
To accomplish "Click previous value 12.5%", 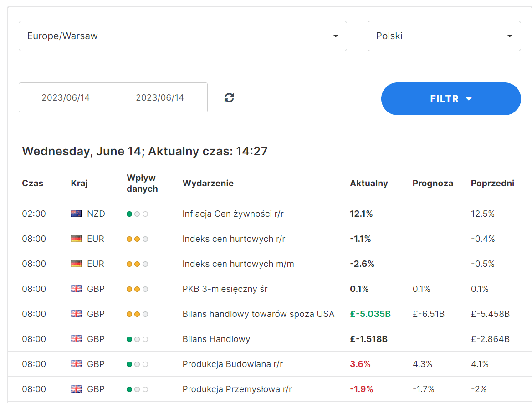I will [x=482, y=214].
